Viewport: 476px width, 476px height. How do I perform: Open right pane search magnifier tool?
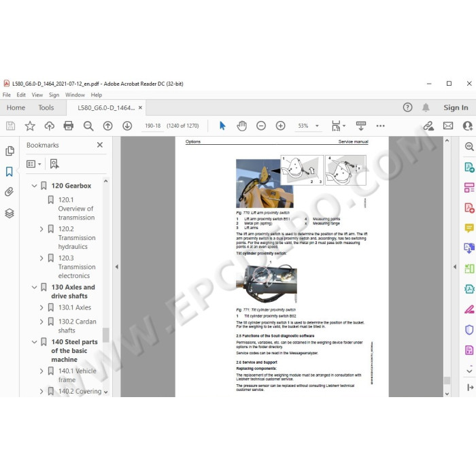[469, 147]
